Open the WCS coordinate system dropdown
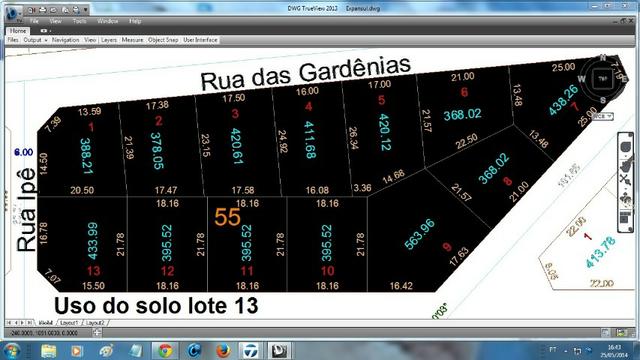 pos(603,116)
